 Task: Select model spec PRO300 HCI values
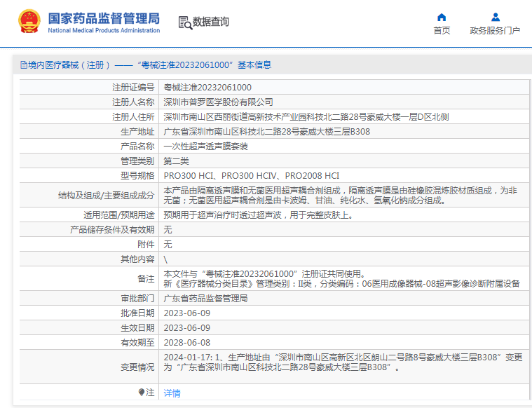(x=252, y=175)
